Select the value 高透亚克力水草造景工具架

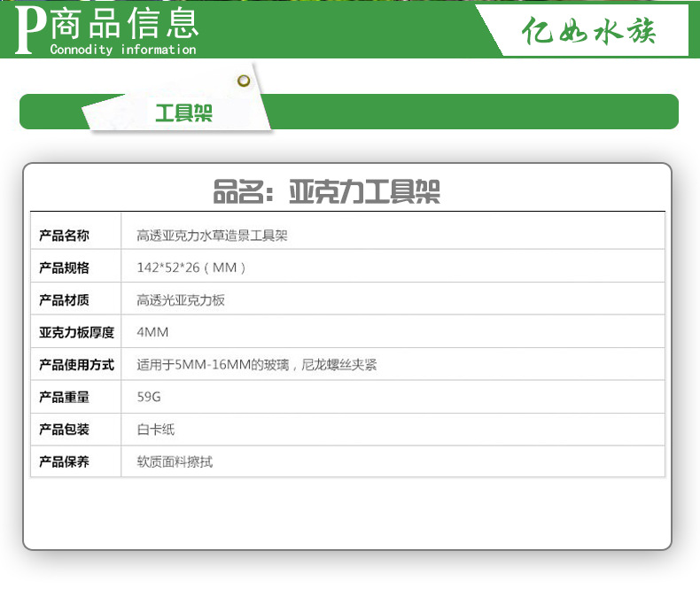coord(212,235)
